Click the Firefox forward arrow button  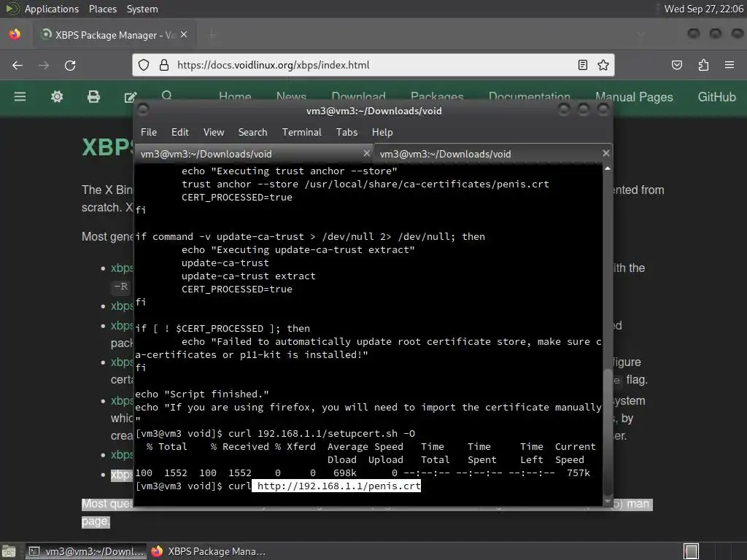click(44, 65)
